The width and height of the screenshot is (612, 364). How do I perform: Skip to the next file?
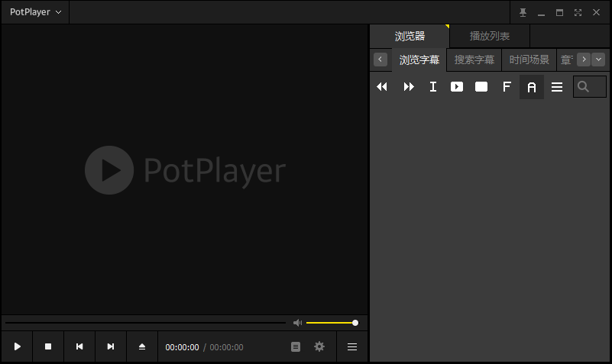(x=111, y=346)
